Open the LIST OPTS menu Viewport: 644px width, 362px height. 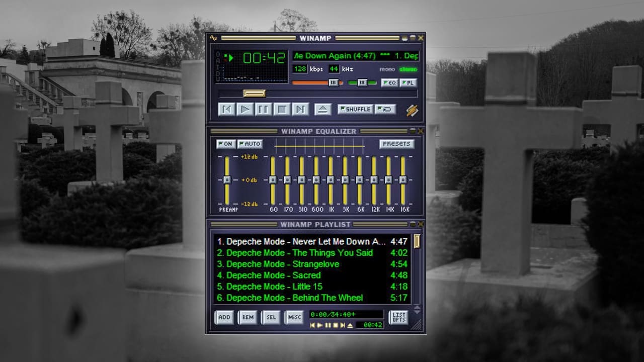398,317
